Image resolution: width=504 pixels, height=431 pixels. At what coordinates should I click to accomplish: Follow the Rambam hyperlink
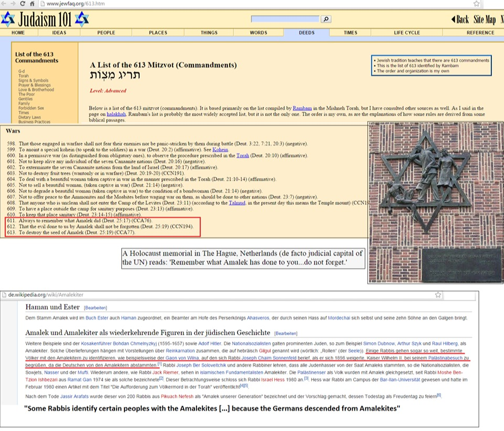click(x=302, y=108)
